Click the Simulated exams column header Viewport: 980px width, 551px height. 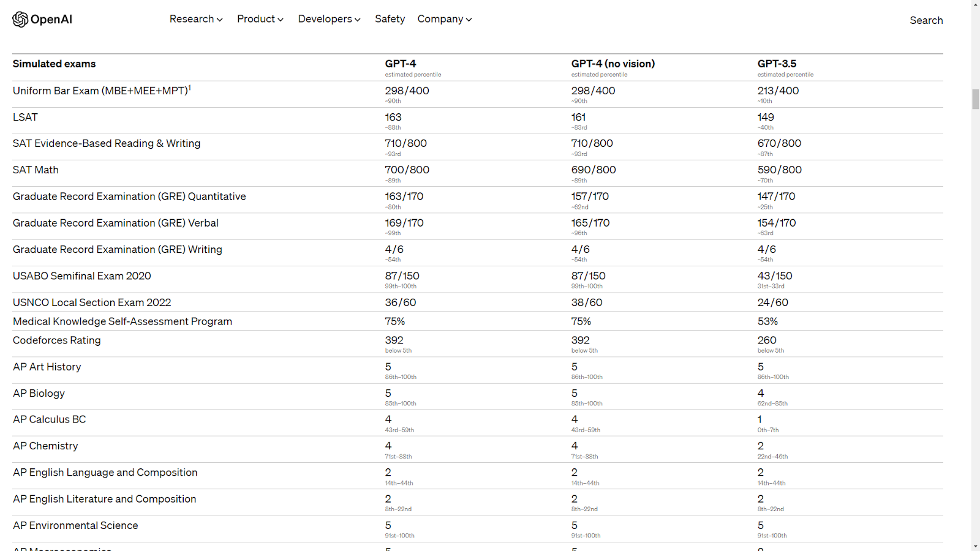[x=55, y=64]
